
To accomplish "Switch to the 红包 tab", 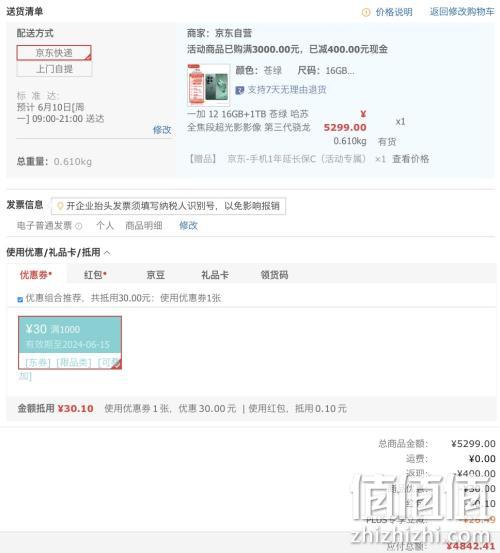I will click(x=95, y=275).
